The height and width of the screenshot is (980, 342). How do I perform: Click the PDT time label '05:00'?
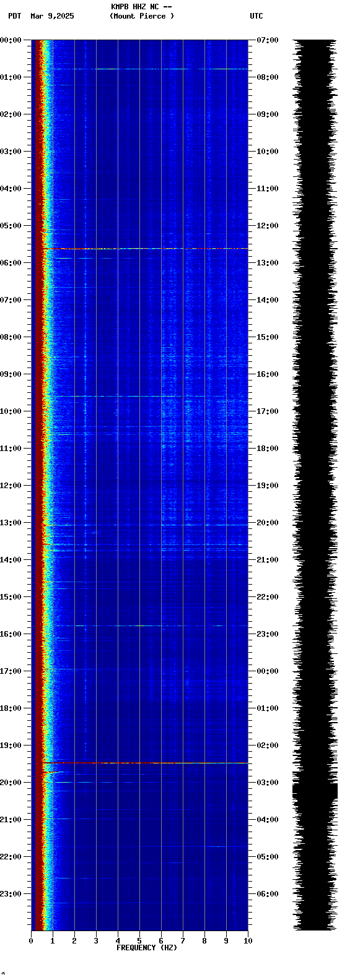[11, 226]
